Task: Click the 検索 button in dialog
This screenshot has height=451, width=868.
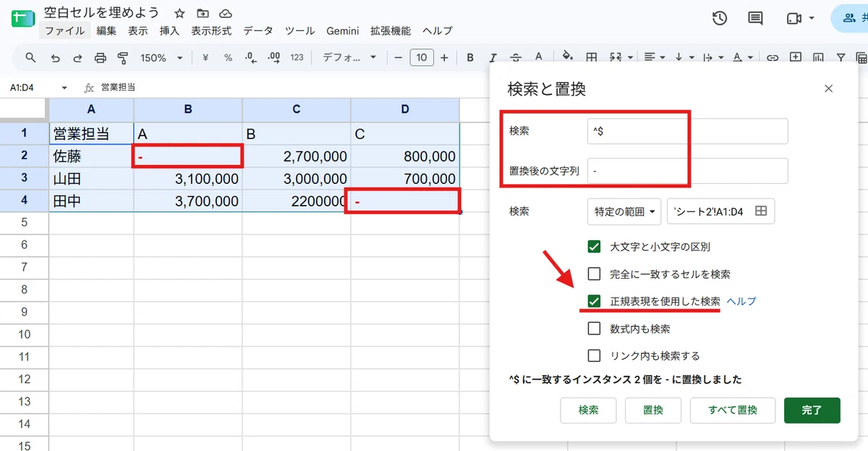Action: (588, 410)
